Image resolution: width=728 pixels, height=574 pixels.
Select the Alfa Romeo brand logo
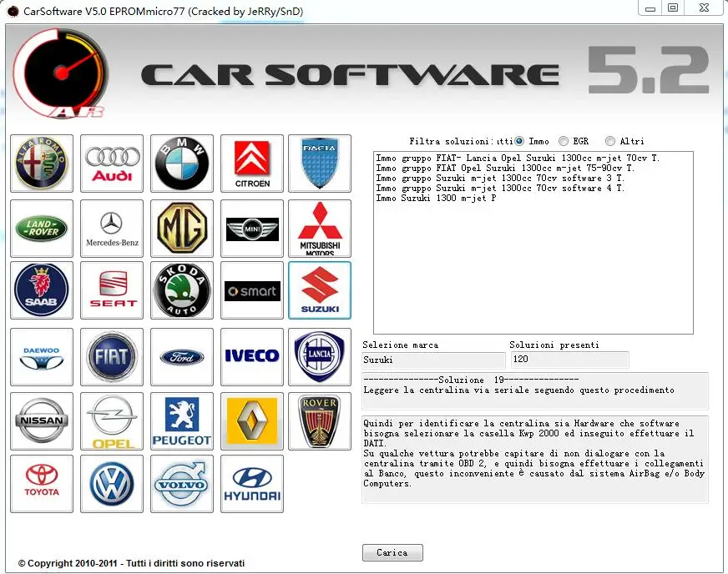click(42, 164)
